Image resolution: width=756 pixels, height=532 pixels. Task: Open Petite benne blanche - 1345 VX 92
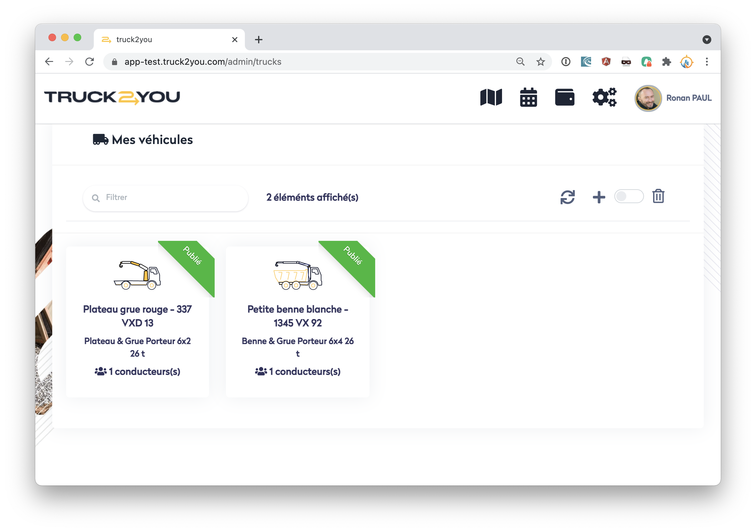click(298, 316)
